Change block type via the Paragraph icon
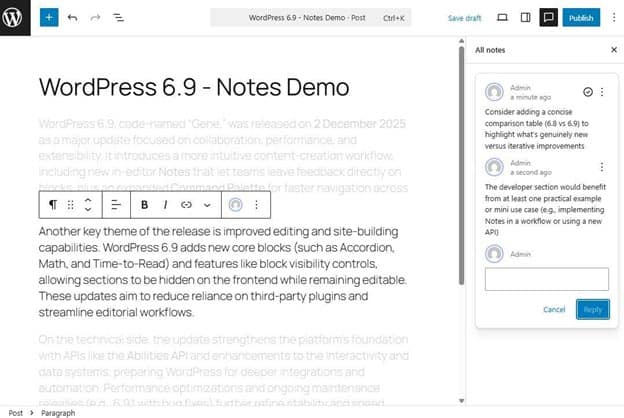624x418 pixels. click(x=53, y=205)
